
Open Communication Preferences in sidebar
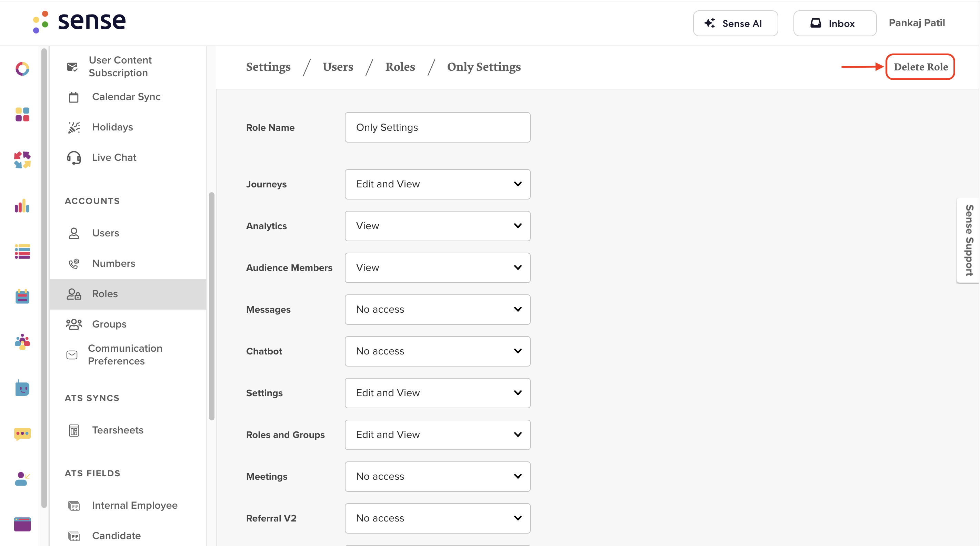[x=125, y=355]
